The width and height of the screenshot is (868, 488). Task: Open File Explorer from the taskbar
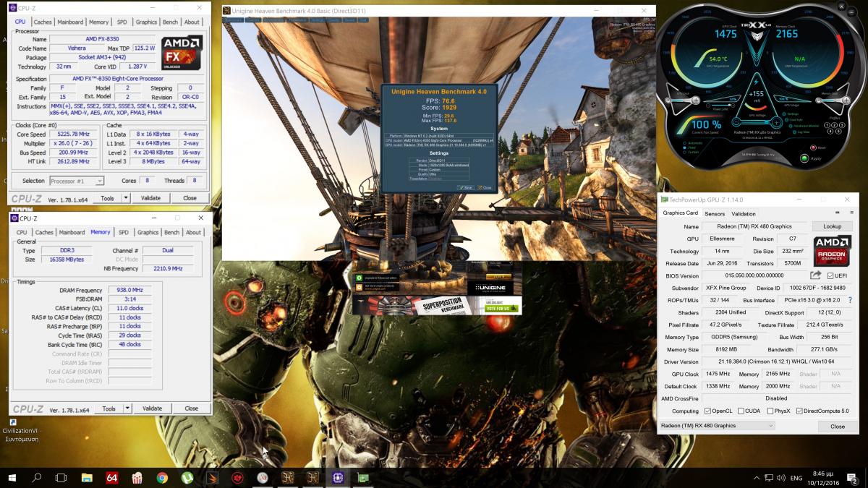click(x=87, y=478)
